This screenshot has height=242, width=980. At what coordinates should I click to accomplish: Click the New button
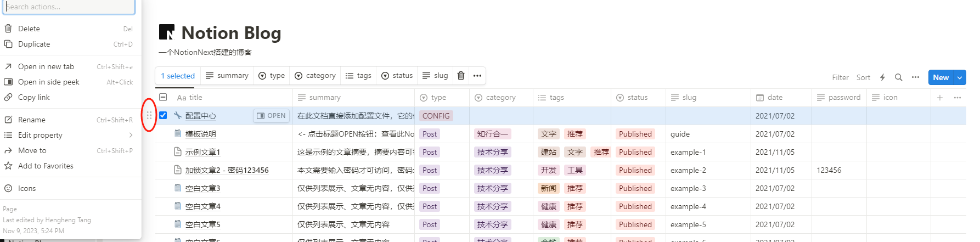point(941,77)
